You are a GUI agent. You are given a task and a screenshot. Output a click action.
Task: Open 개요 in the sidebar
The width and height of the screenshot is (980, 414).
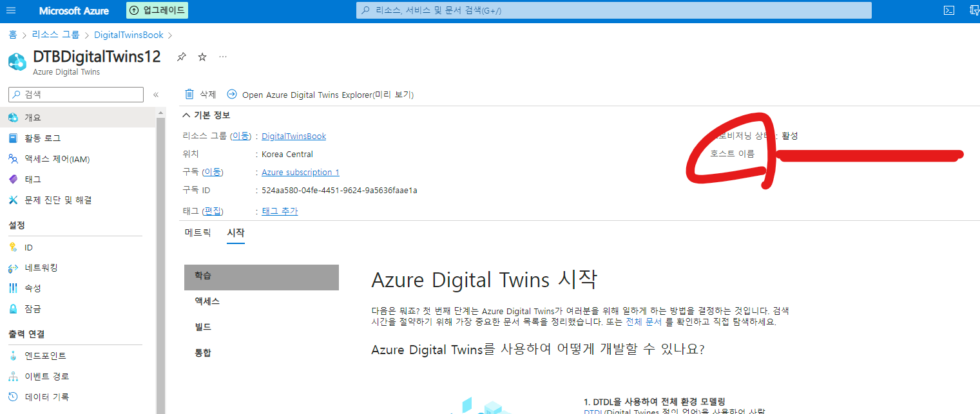pyautogui.click(x=77, y=117)
